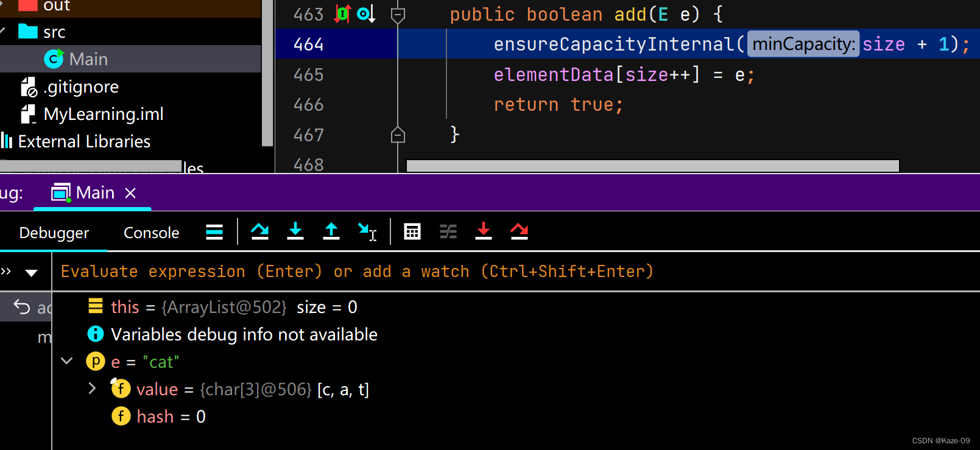Click the minCapacity parameter hint
980x450 pixels.
coord(803,44)
